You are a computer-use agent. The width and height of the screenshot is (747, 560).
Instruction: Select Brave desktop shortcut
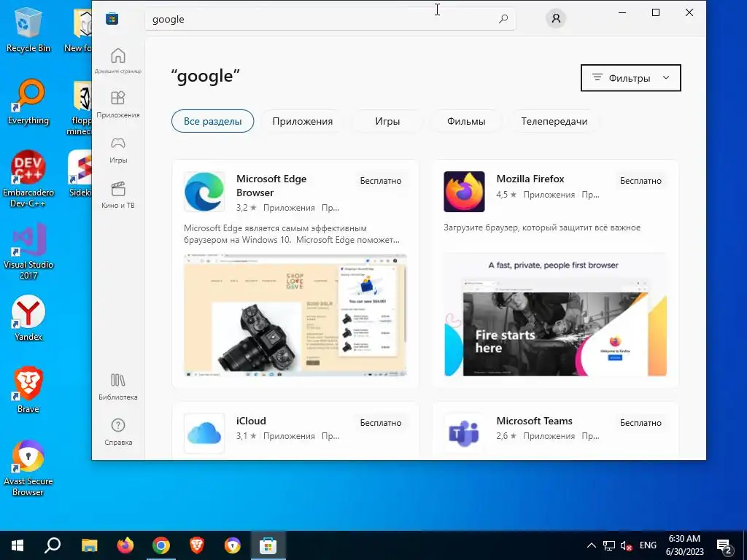tap(28, 391)
